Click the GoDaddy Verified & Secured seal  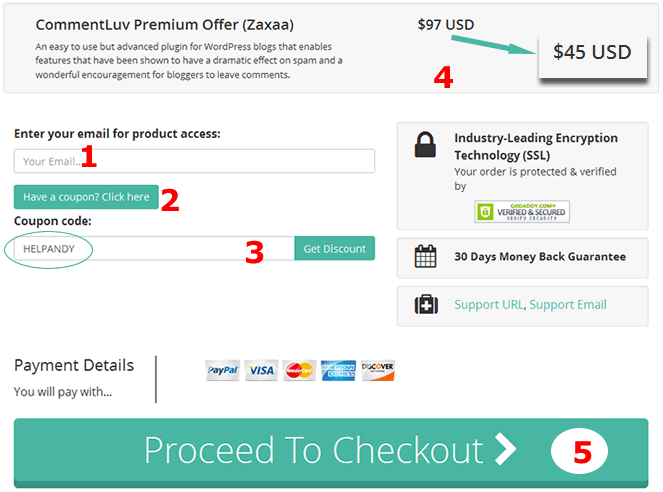click(x=521, y=211)
